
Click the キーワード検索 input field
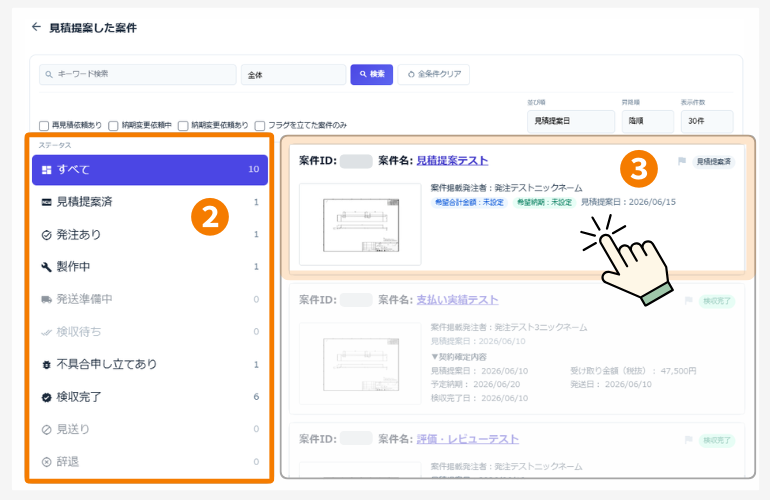138,75
